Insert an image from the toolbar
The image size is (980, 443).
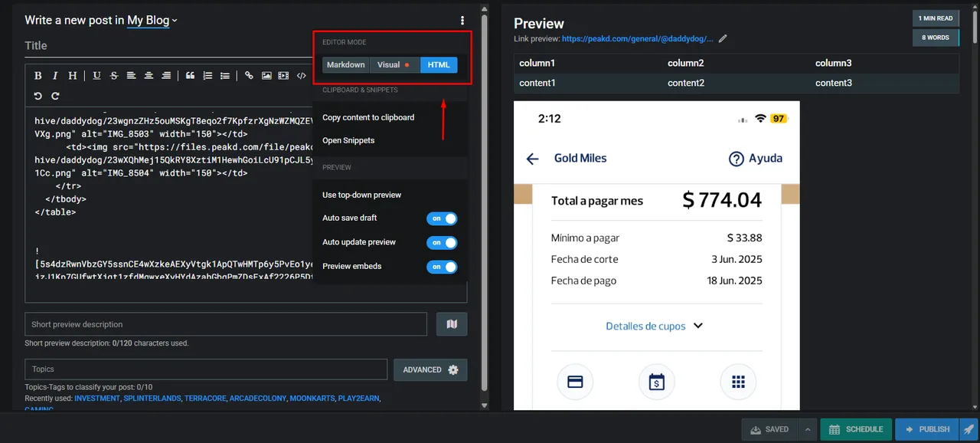pos(266,76)
